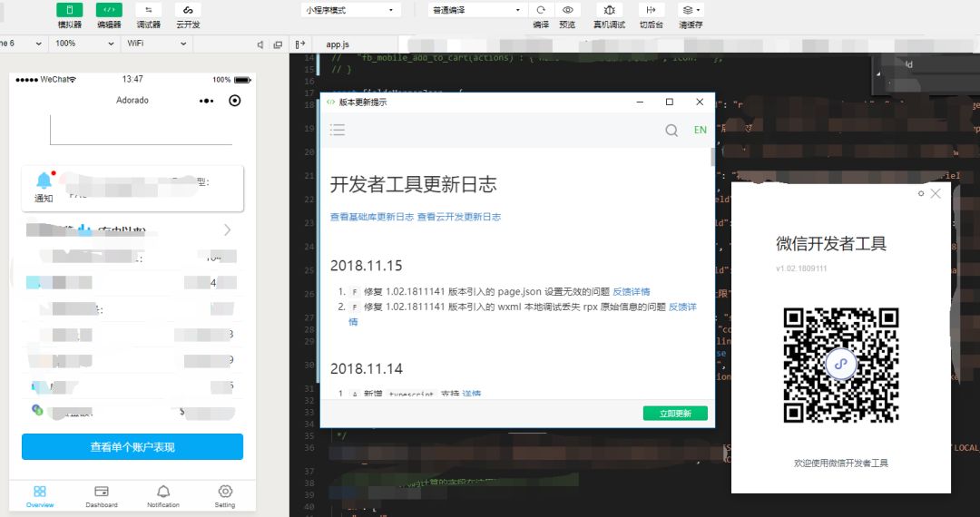Click the simulator capsule close circle icon
This screenshot has width=980, height=517.
[235, 101]
